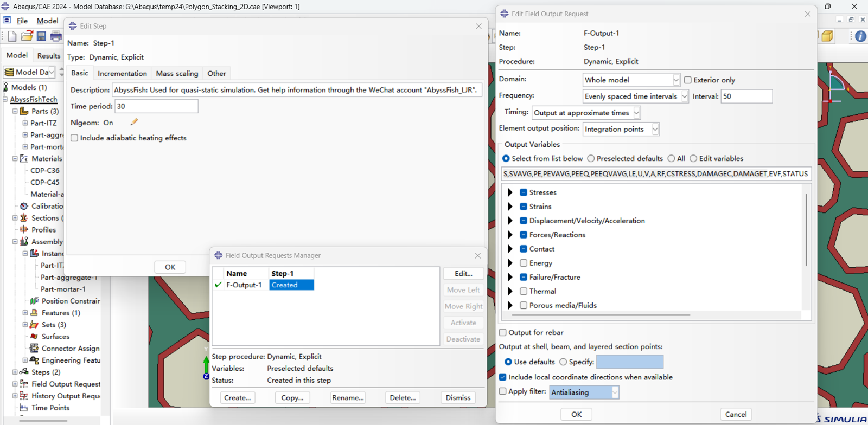Open the Domain dropdown showing Whole model

(x=631, y=80)
